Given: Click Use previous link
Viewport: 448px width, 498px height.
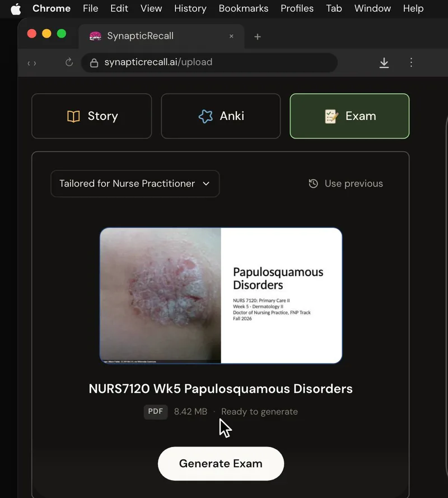Looking at the screenshot, I should tap(346, 184).
